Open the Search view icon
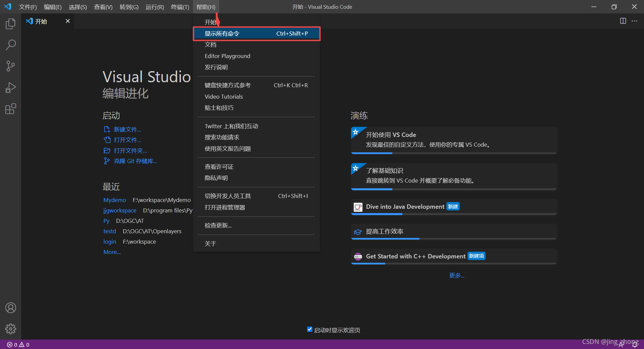This screenshot has height=349, width=644. pos(10,45)
